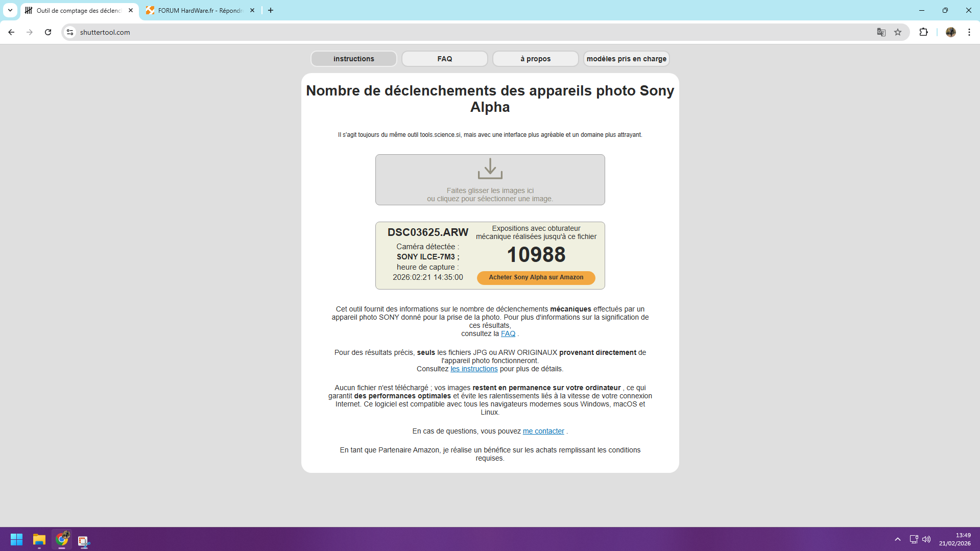Open the Windows Start menu
The image size is (980, 551).
coord(16,539)
